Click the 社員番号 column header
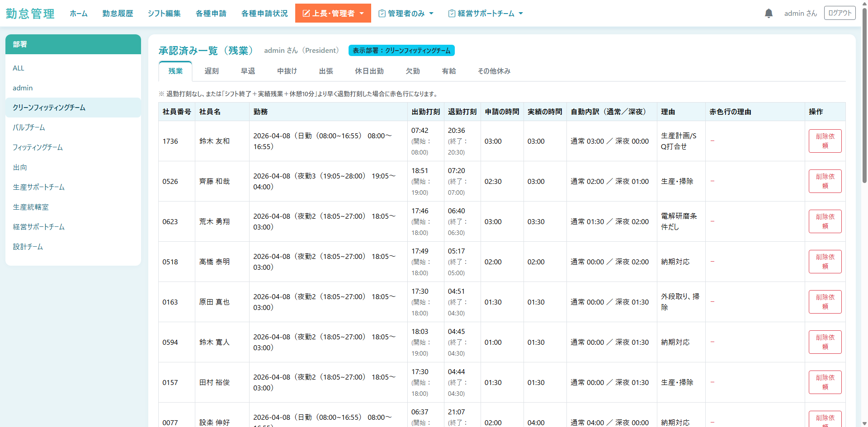Image resolution: width=868 pixels, height=427 pixels. [177, 112]
